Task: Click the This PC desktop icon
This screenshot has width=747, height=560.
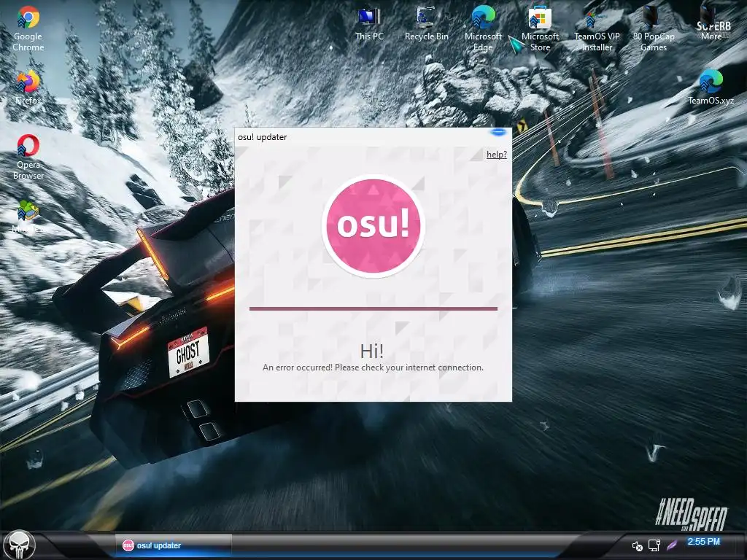Action: 369,24
